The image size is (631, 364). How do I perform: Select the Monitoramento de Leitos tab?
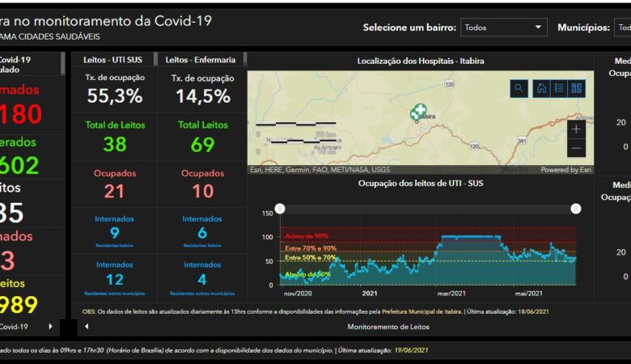388,327
